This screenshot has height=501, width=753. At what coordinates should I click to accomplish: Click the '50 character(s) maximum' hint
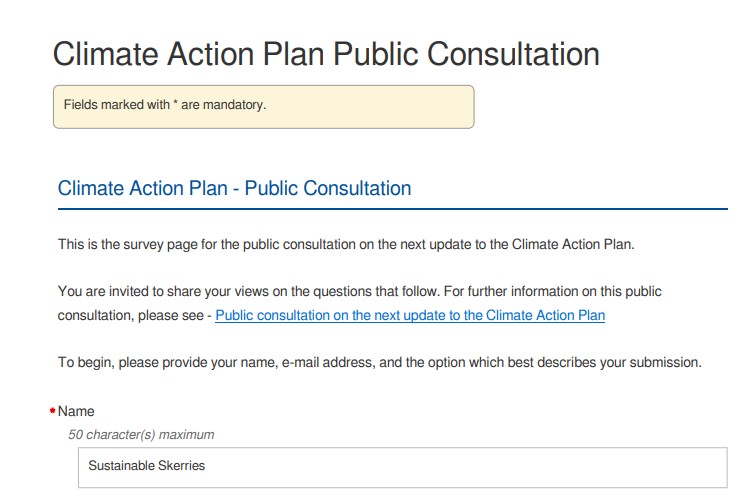pyautogui.click(x=141, y=435)
